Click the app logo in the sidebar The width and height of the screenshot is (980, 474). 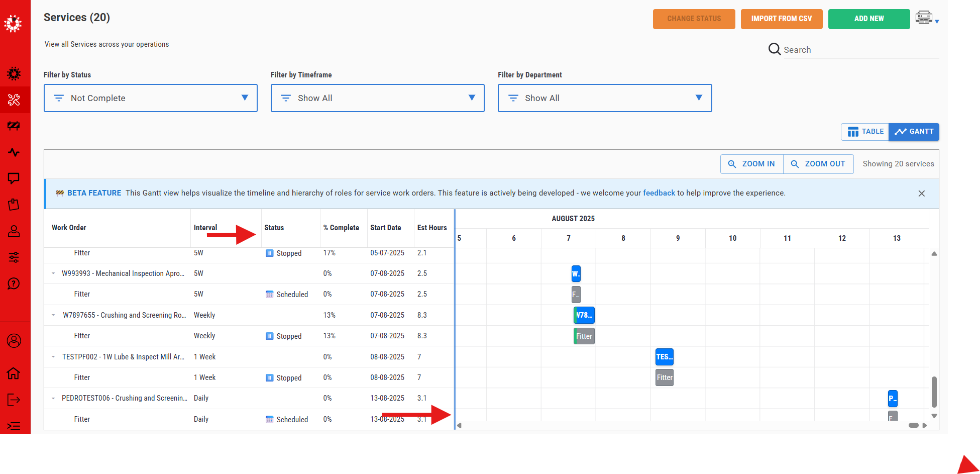(x=13, y=23)
